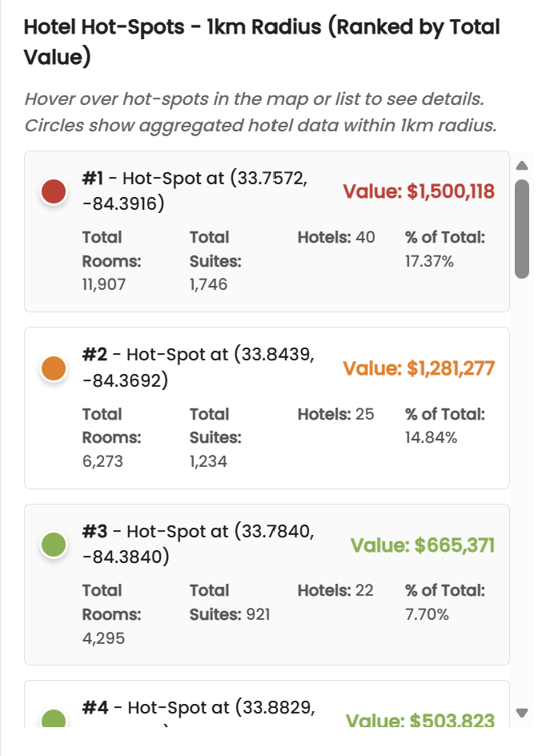This screenshot has width=546, height=756.
Task: Click the 17.37% of Total figure
Action: (x=430, y=261)
